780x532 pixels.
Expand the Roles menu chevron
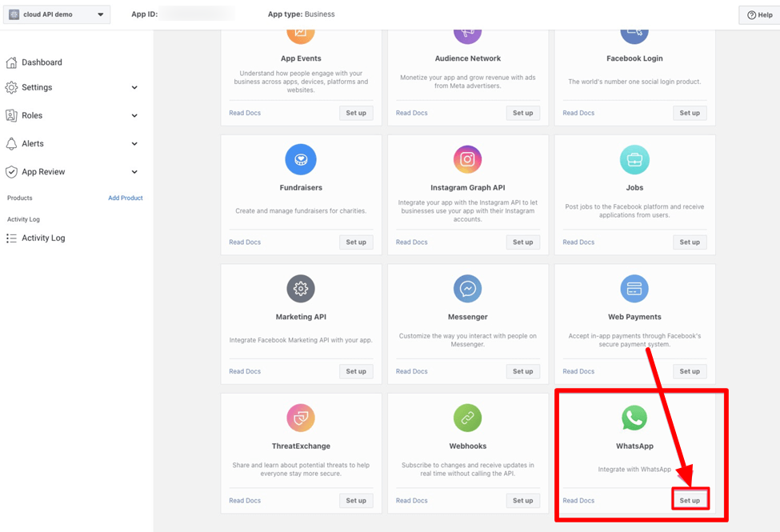[134, 115]
